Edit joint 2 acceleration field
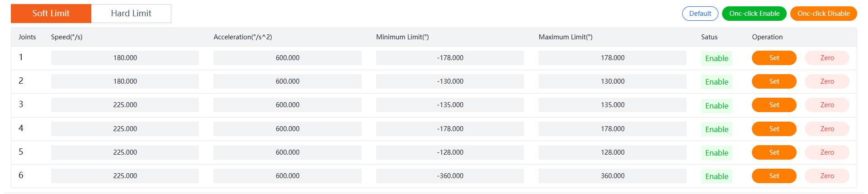The height and width of the screenshot is (194, 868). click(288, 81)
